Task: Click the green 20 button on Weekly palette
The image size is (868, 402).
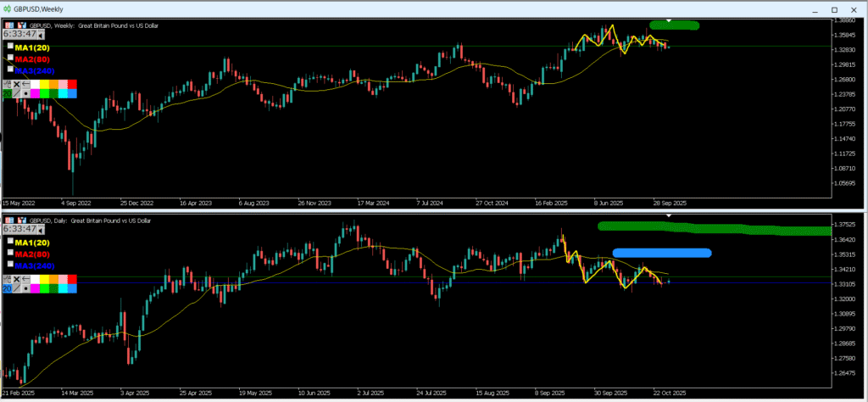Action: pyautogui.click(x=7, y=92)
